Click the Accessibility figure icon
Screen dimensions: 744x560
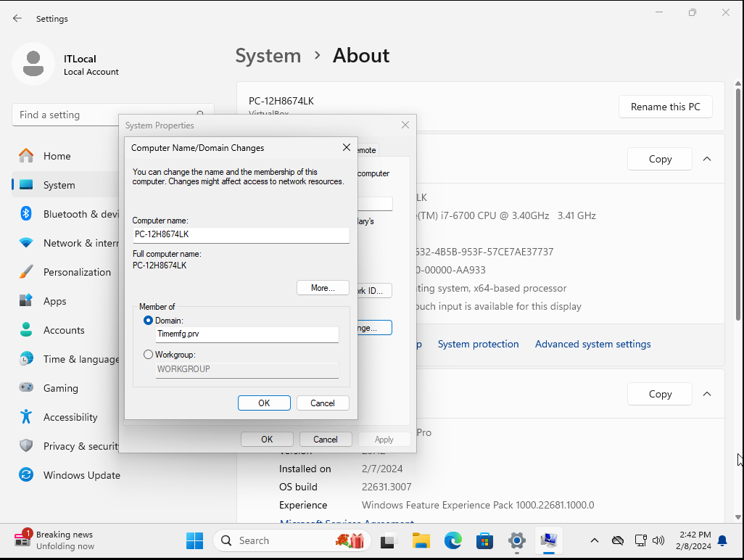click(26, 416)
